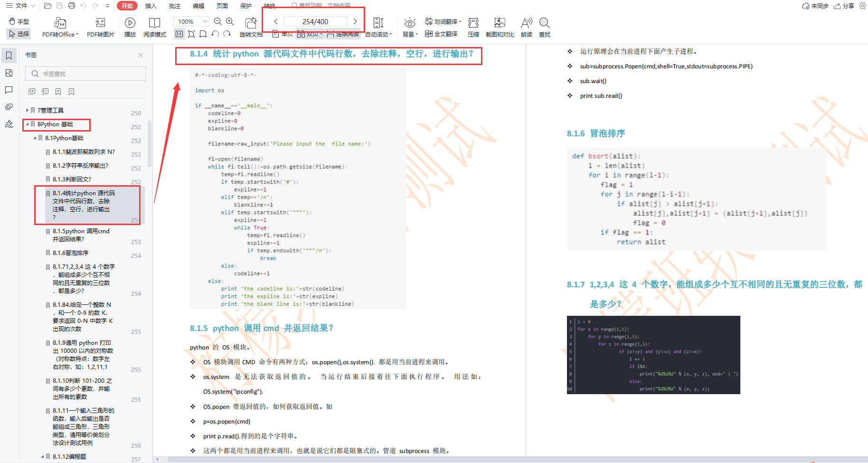Click the 旋转文档 rotate document icon
Image resolution: width=868 pixels, height=463 pixels.
pos(251,22)
